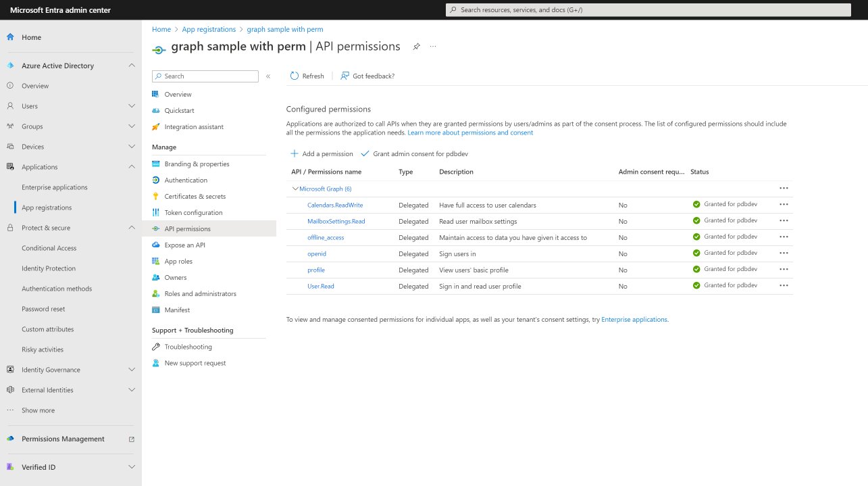Click the ellipsis on Calendars.ReadWrite row
This screenshot has height=486, width=868.
784,204
